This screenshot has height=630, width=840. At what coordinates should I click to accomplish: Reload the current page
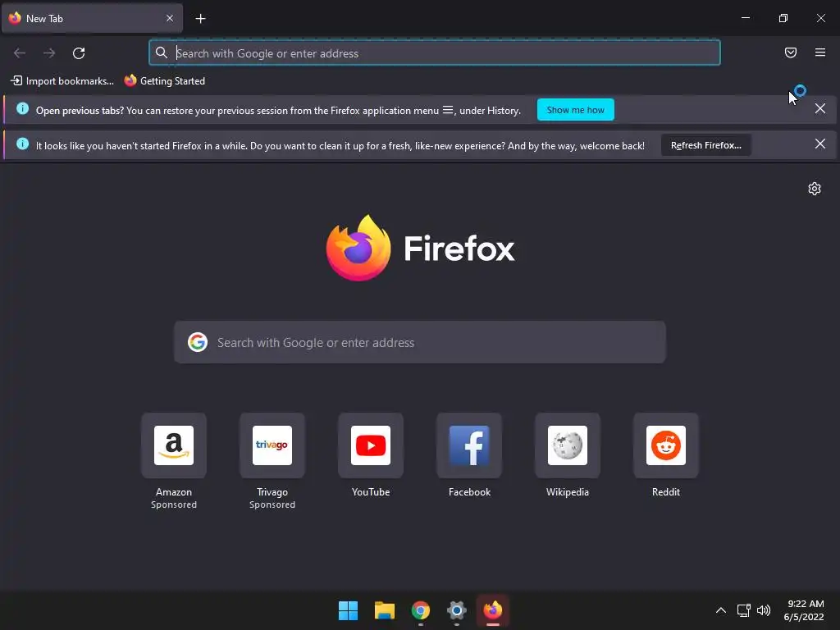coord(79,53)
